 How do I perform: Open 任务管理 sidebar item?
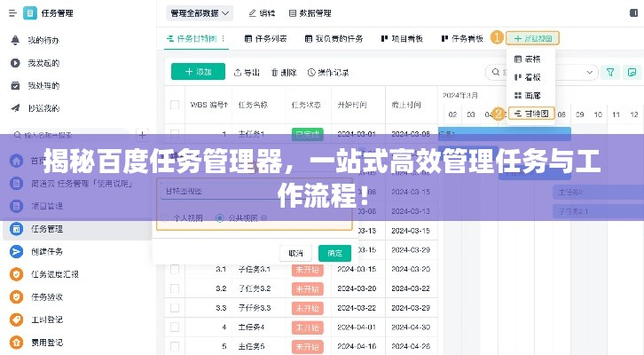click(78, 229)
